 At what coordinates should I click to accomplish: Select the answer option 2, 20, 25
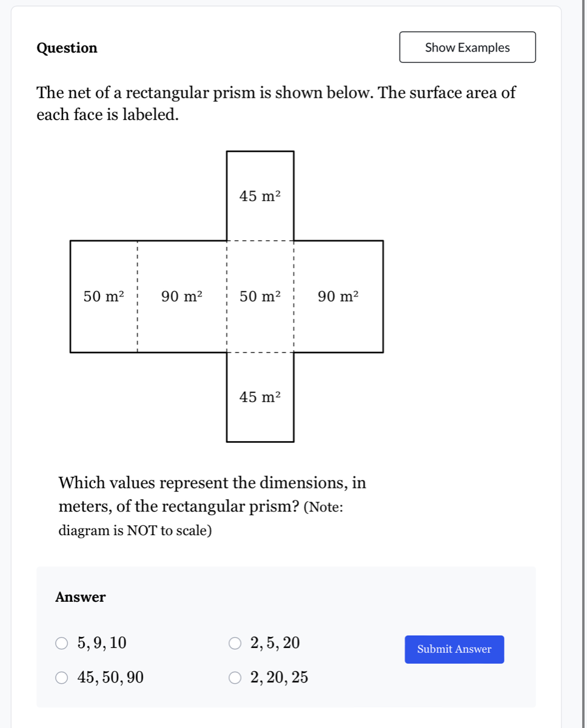pos(235,678)
